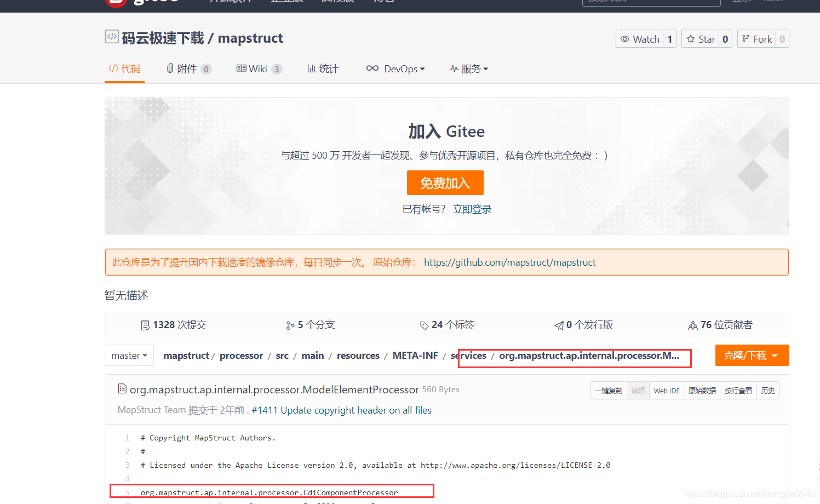Viewport: 820px width, 504px height.
Task: Click the MapStruct Team author name
Action: tap(152, 410)
